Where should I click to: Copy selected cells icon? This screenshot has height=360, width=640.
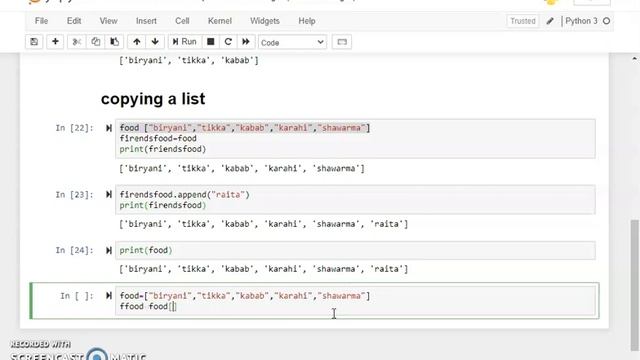coord(96,42)
